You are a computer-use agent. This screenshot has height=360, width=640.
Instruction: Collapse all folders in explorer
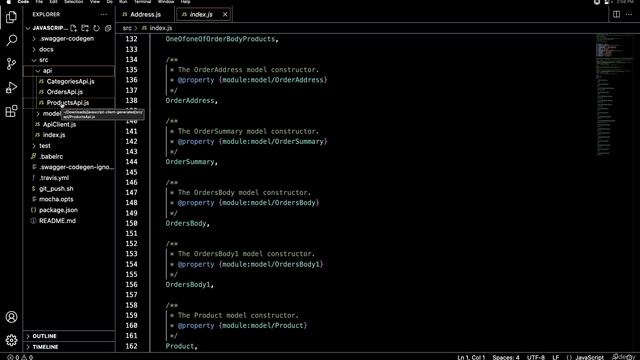click(x=108, y=28)
